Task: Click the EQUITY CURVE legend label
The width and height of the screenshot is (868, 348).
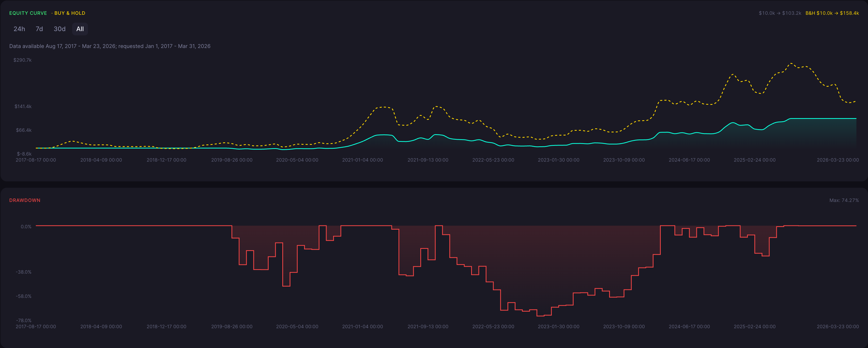Action: pos(28,13)
